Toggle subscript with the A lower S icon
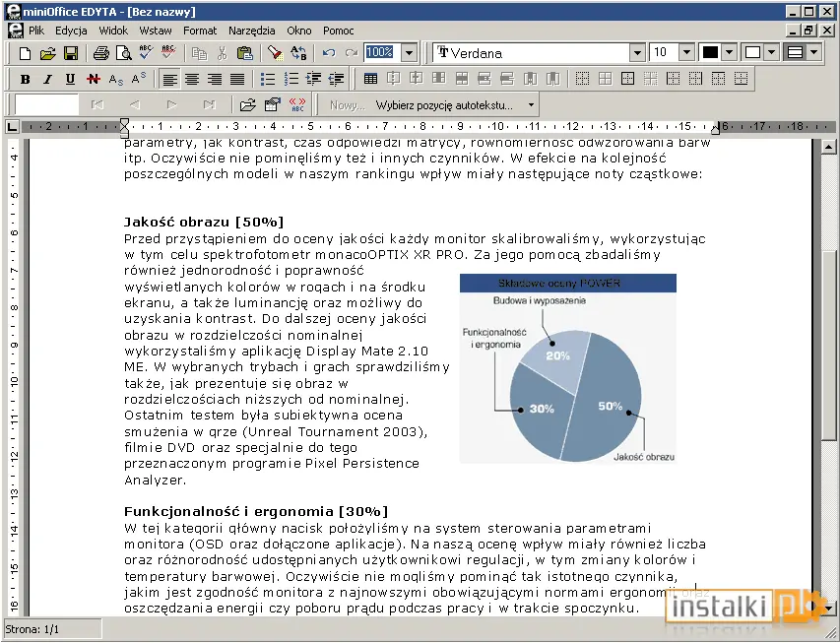Viewport: 840px width, 643px height. tap(116, 80)
